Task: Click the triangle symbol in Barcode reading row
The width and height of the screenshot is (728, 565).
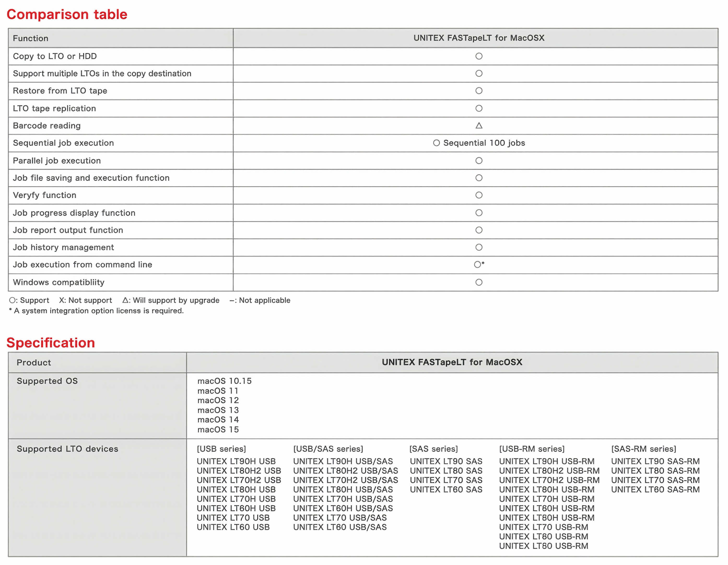Action: tap(479, 126)
